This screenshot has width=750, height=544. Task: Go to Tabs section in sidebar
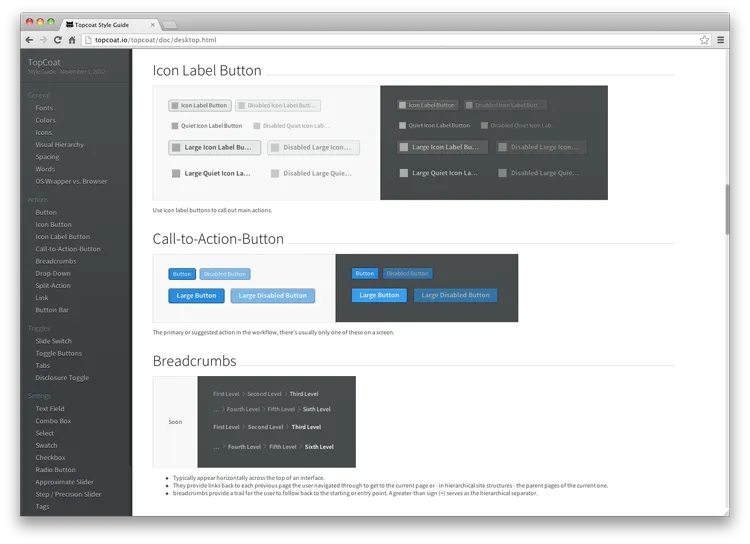43,366
